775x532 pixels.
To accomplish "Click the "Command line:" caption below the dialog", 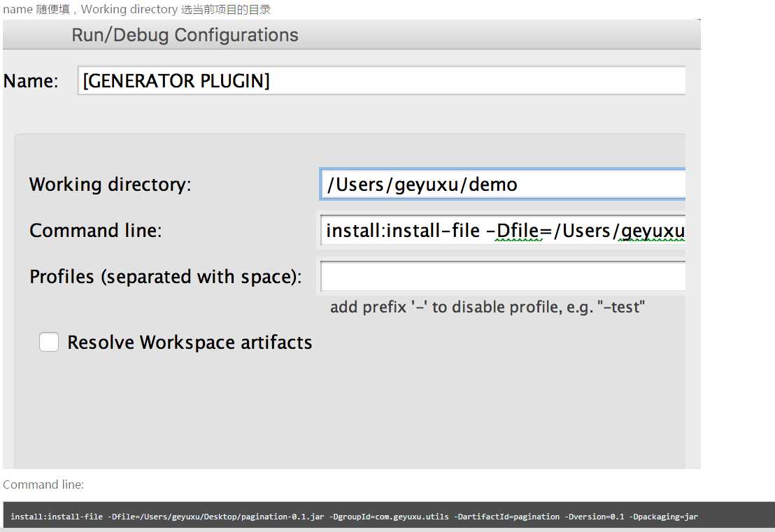I will [43, 484].
